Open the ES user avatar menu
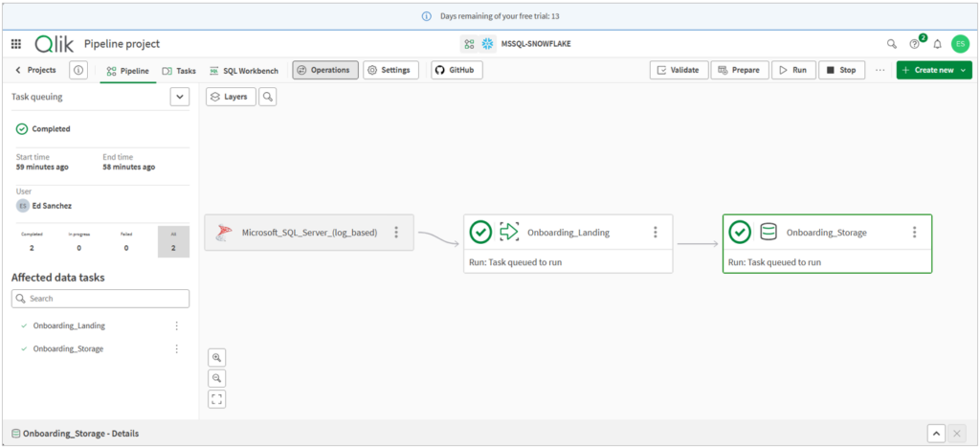Screen dimensions: 980x448 pyautogui.click(x=960, y=44)
